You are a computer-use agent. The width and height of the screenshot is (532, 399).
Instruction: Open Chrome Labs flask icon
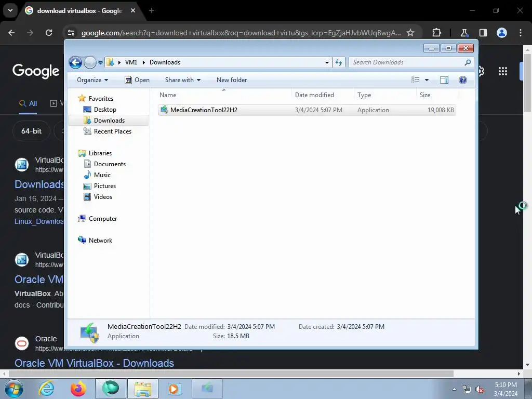point(464,33)
